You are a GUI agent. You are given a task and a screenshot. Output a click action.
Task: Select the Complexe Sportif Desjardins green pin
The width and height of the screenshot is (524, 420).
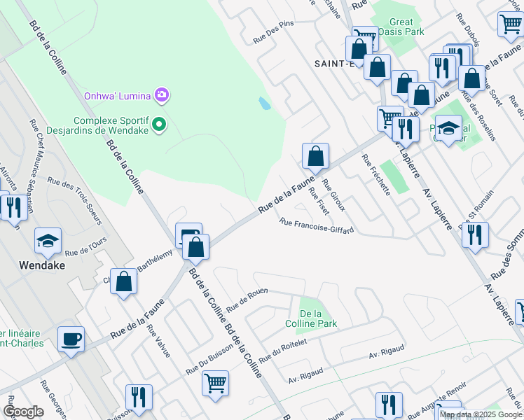(x=159, y=126)
